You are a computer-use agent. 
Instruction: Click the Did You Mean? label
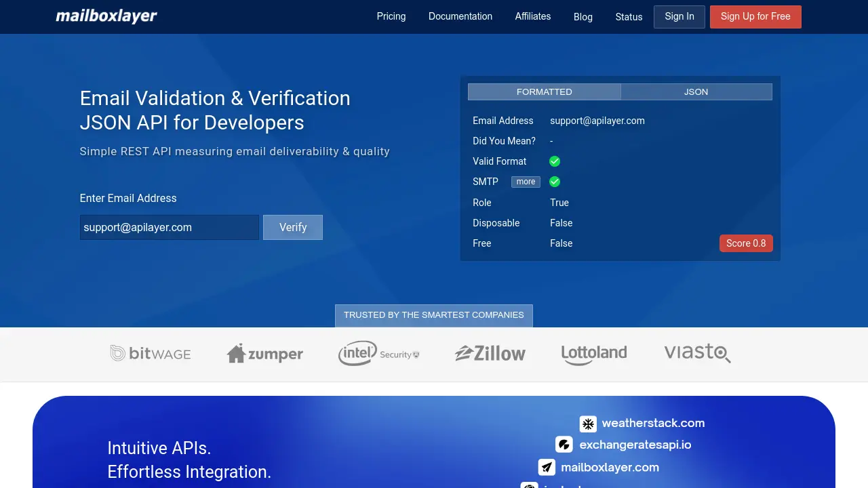click(504, 141)
